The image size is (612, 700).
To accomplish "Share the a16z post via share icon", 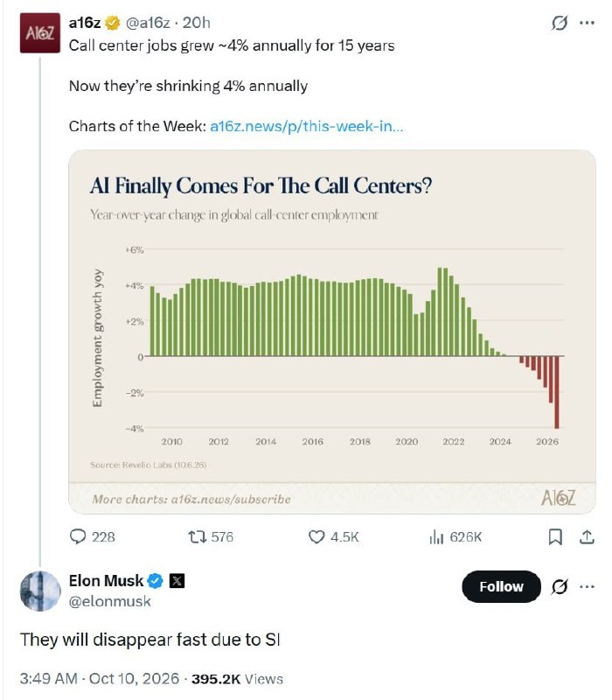I will tap(587, 536).
